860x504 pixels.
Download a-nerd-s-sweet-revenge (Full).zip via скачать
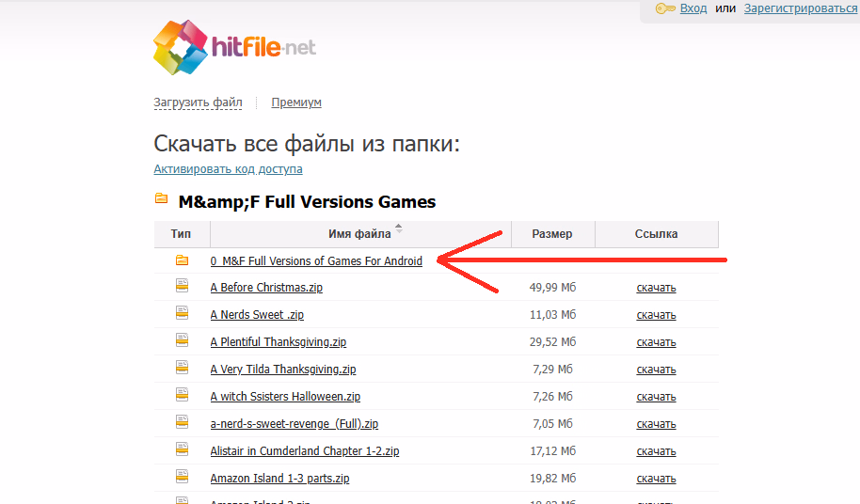tap(656, 424)
